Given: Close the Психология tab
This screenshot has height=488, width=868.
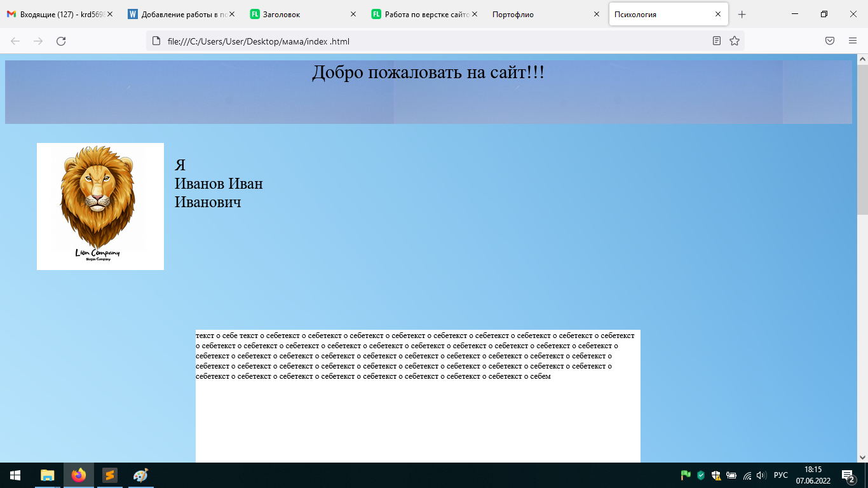Looking at the screenshot, I should point(718,14).
